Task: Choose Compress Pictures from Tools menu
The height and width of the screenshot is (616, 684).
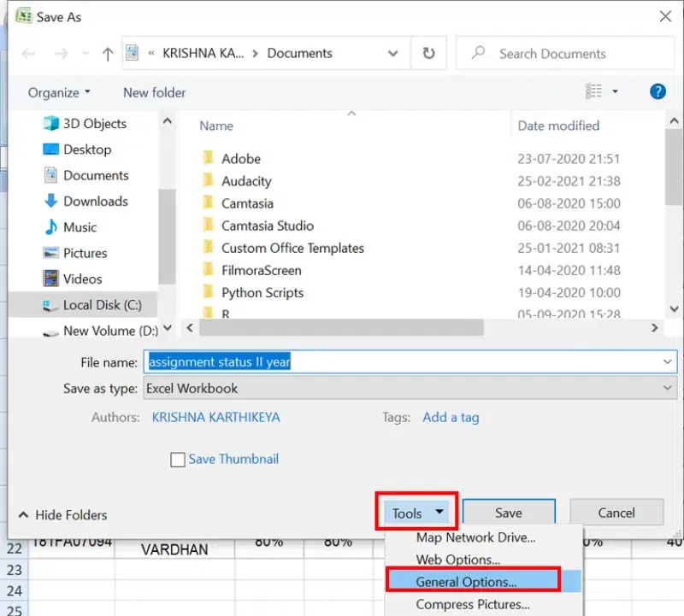Action: pos(473,604)
